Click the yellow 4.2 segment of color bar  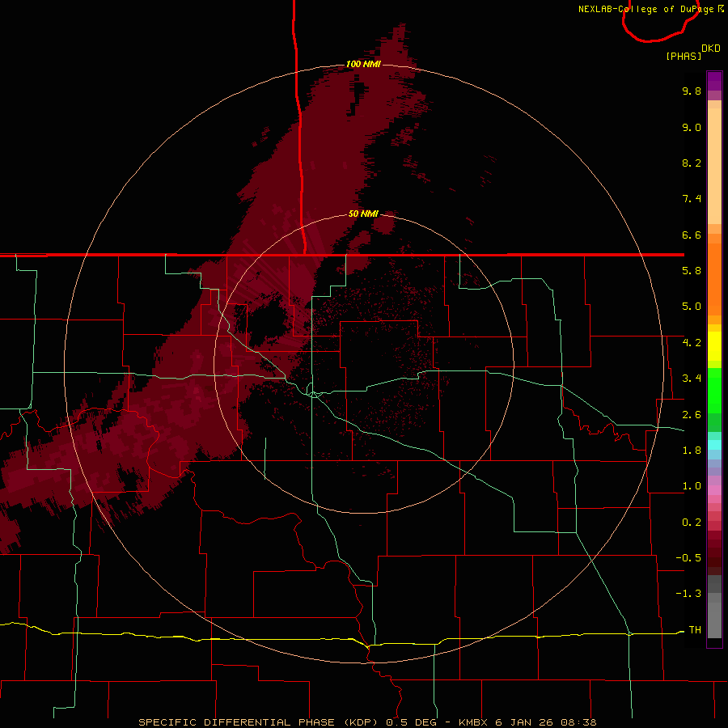click(x=714, y=346)
